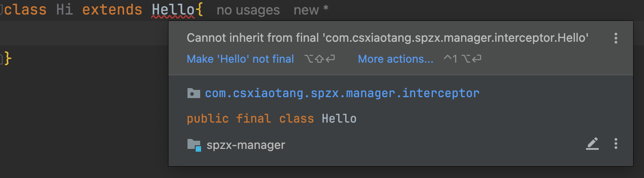
Task: Apply the Make 'Hello' not final quick fix
Action: click(x=240, y=59)
